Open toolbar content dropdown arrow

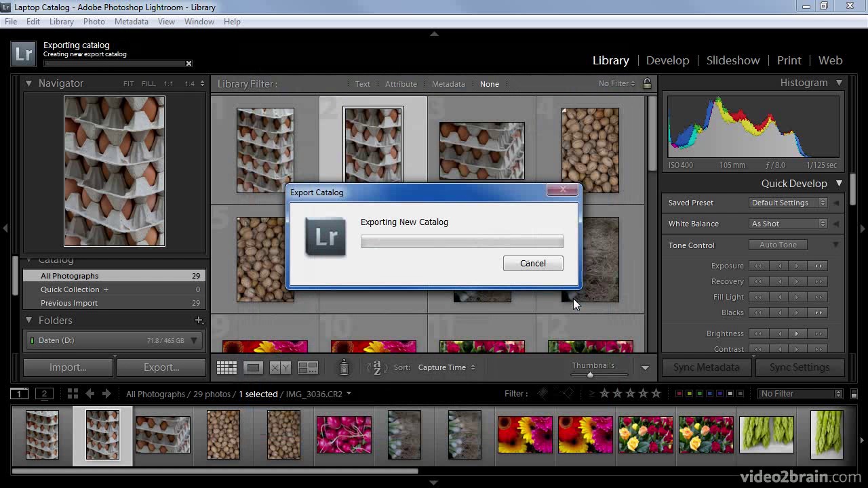[x=645, y=367]
